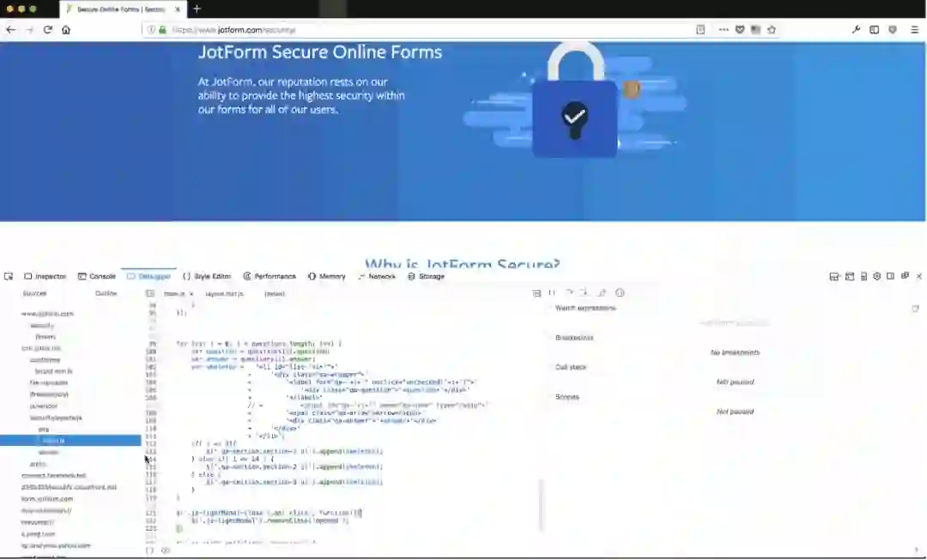Image resolution: width=927 pixels, height=560 pixels.
Task: Open the Memory tab
Action: 327,276
